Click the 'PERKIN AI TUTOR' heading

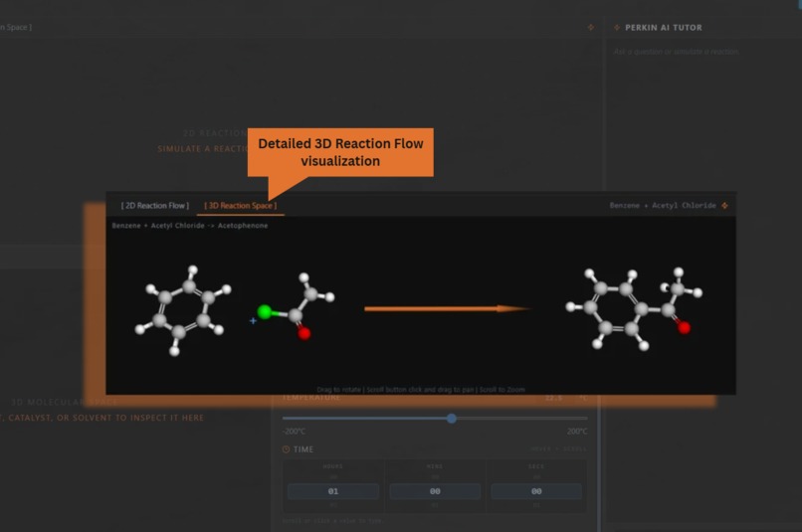coord(664,28)
